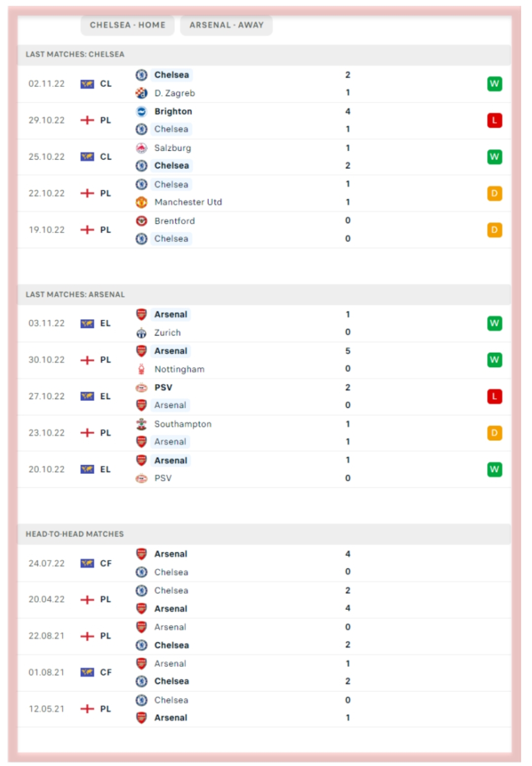Click the D. Zagreb club crest icon
The width and height of the screenshot is (532, 766).
click(141, 93)
